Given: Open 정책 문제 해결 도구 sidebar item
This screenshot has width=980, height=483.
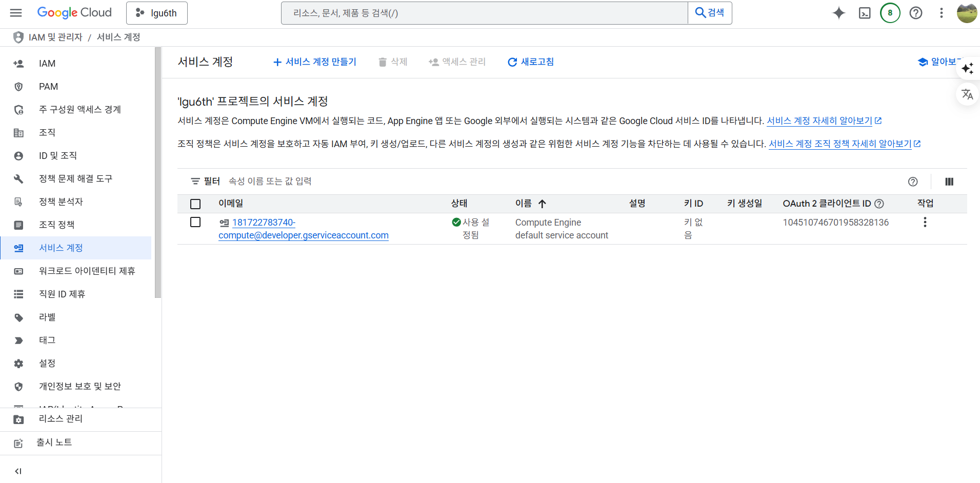Looking at the screenshot, I should (x=76, y=179).
